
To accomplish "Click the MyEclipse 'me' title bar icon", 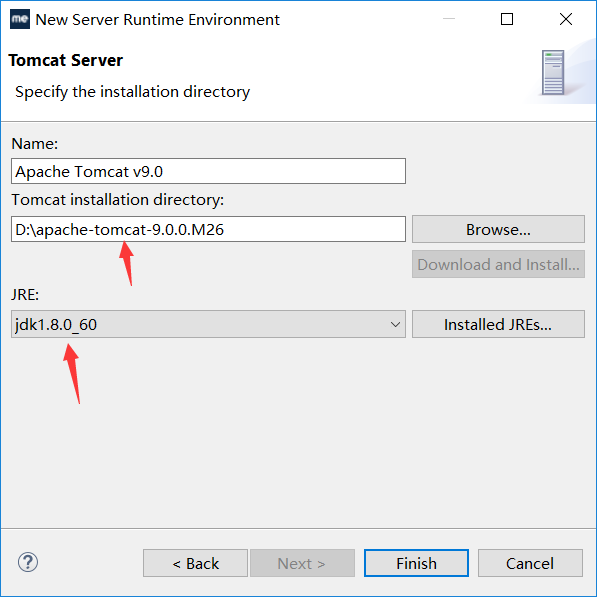I will [x=20, y=19].
